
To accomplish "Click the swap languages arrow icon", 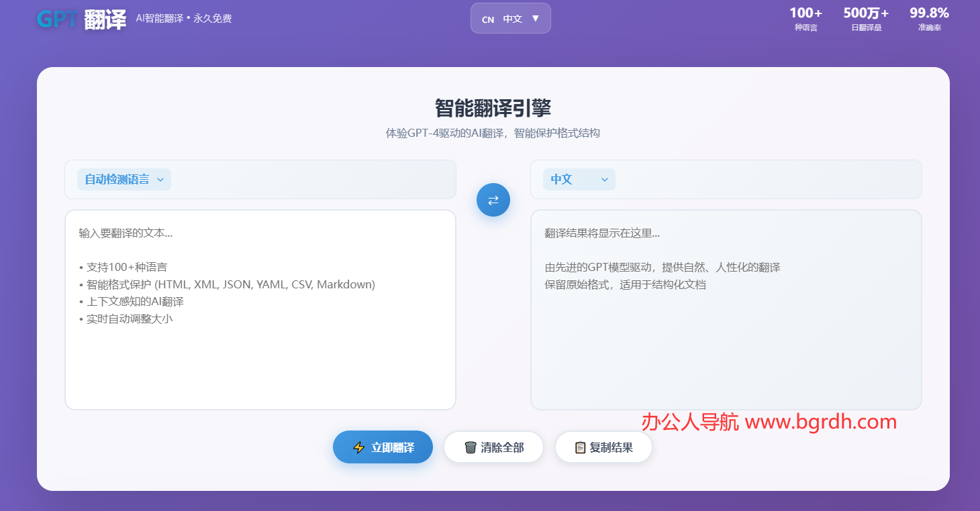I will point(493,199).
